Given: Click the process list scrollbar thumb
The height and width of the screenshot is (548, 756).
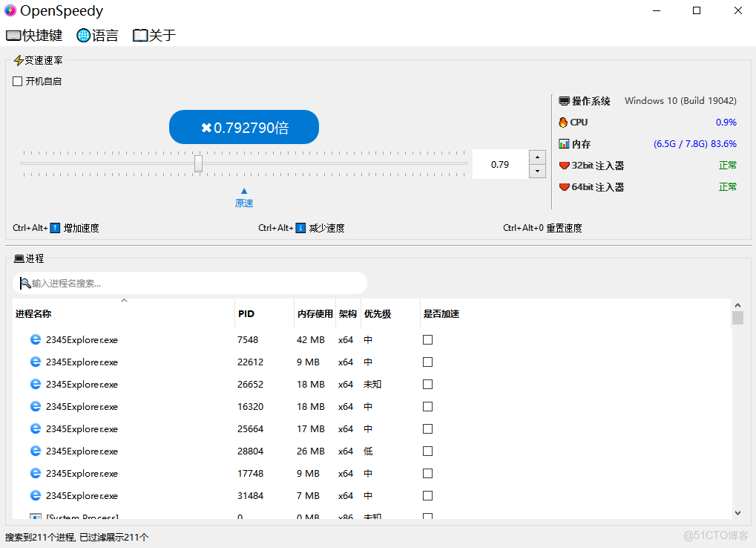Looking at the screenshot, I should tap(737, 318).
